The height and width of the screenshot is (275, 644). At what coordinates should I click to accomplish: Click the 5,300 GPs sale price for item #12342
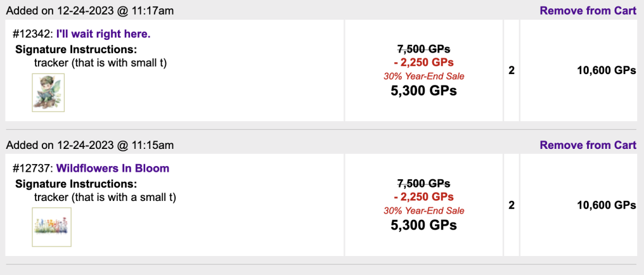424,91
